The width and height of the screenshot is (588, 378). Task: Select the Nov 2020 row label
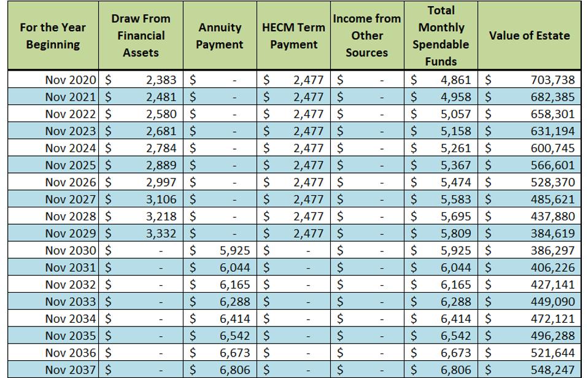[x=71, y=80]
